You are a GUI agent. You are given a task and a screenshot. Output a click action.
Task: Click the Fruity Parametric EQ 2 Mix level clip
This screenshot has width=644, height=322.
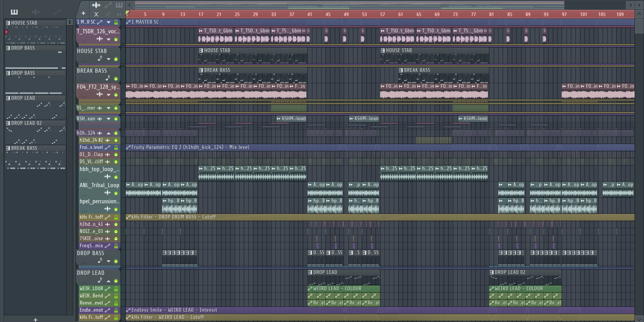(x=380, y=148)
